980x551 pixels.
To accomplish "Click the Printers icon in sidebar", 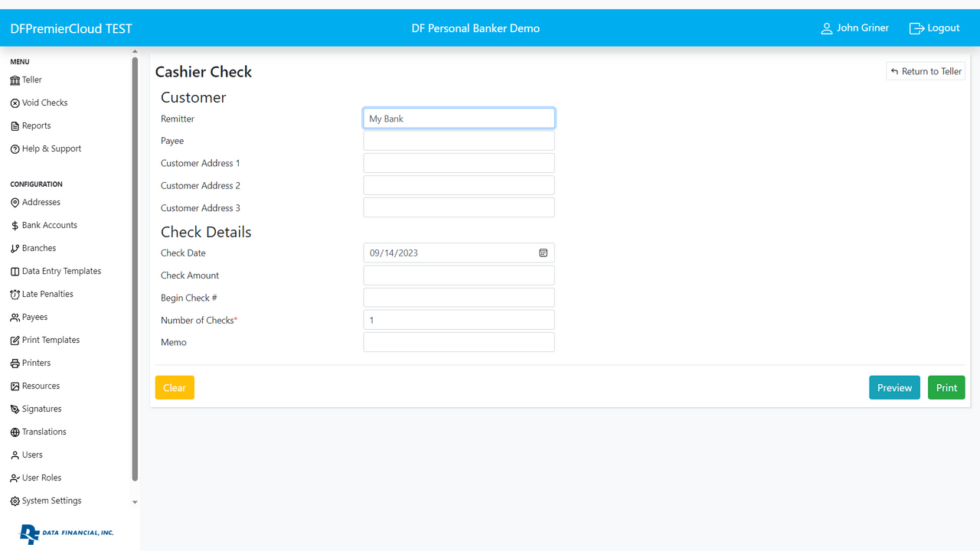I will (15, 364).
